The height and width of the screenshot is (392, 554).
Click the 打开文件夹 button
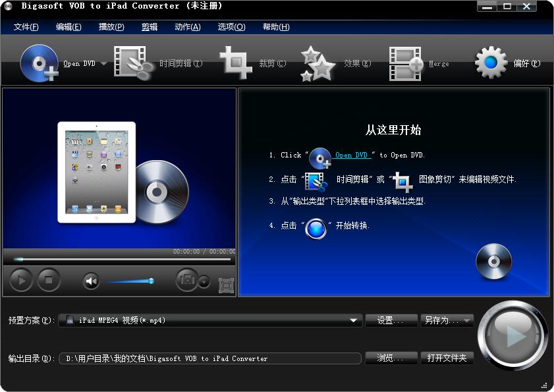[x=447, y=358]
